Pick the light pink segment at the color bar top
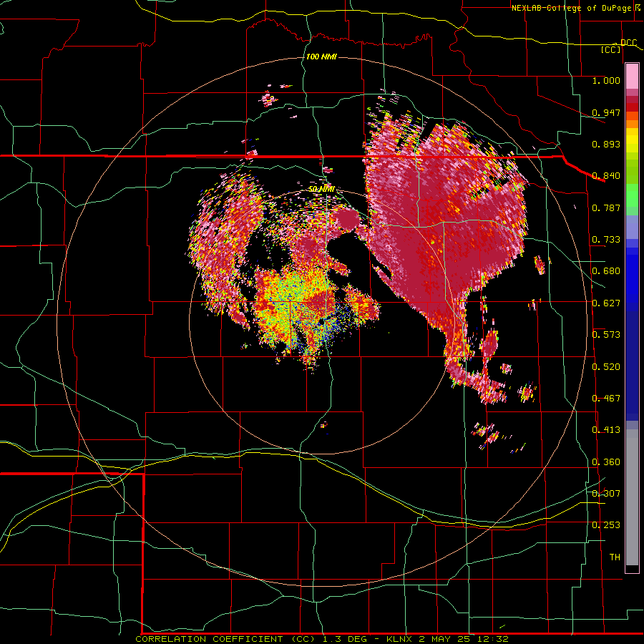Viewport: 644px width, 644px height. 632,76
